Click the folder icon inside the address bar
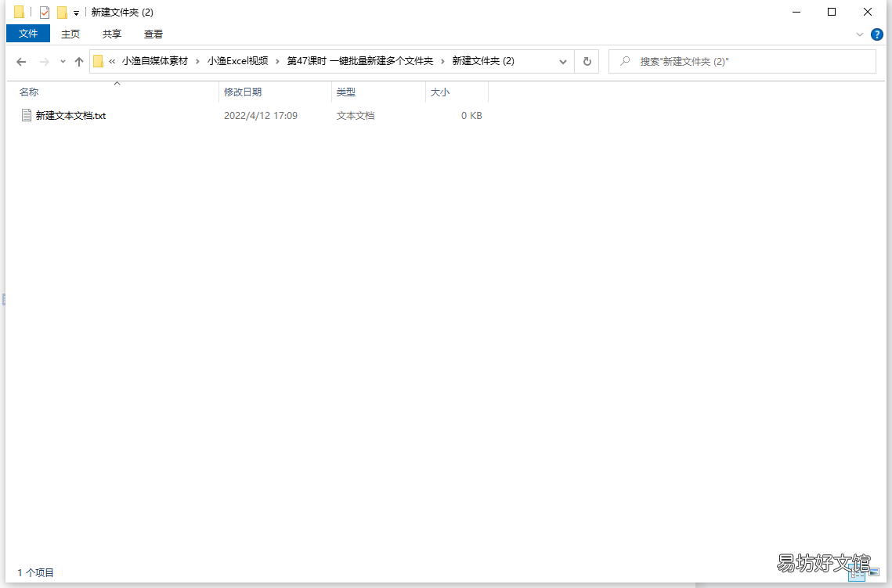The height and width of the screenshot is (588, 892). click(98, 61)
